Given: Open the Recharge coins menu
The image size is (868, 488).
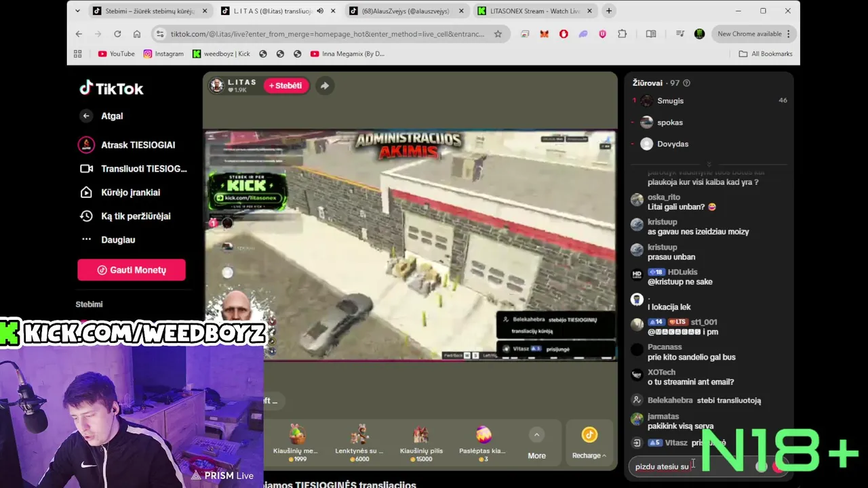Looking at the screenshot, I should point(589,443).
